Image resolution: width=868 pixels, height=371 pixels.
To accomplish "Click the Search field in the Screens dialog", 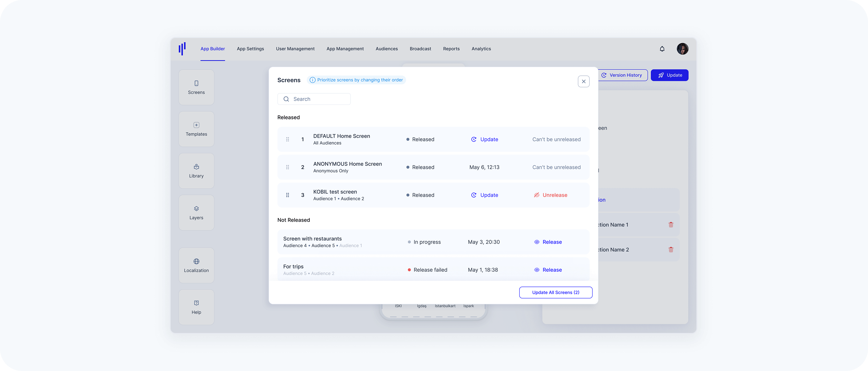I will click(x=314, y=99).
